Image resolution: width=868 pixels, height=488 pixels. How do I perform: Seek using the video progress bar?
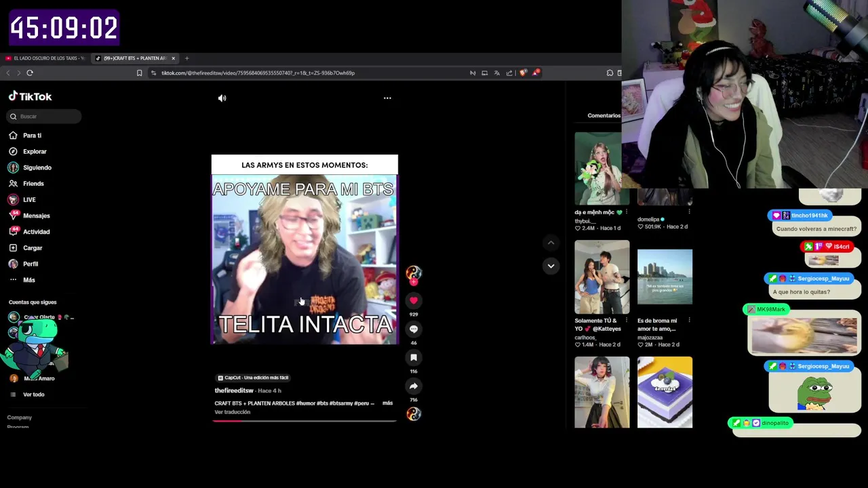point(305,420)
